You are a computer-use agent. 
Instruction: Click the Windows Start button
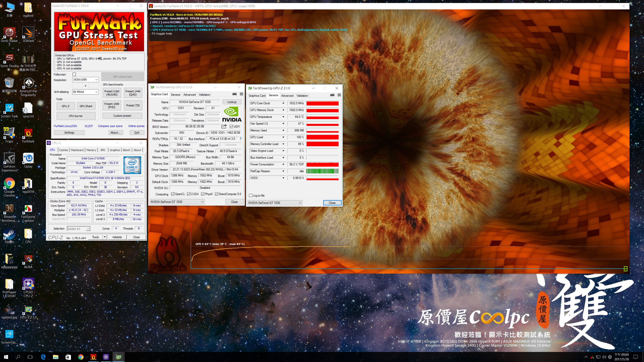[x=6, y=357]
